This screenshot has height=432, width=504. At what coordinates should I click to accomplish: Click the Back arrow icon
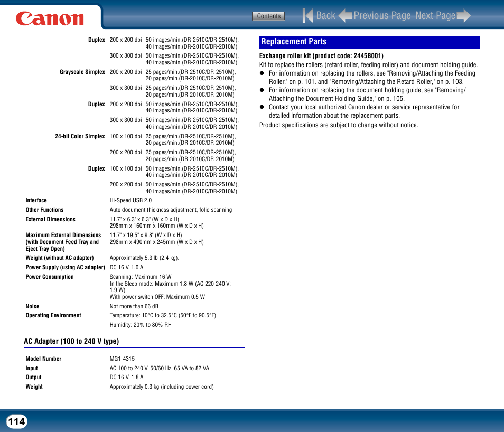pyautogui.click(x=307, y=15)
